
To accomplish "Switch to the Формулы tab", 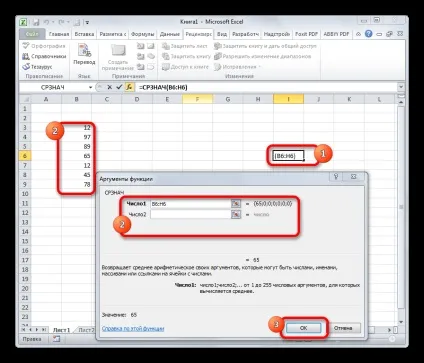I will coord(143,34).
